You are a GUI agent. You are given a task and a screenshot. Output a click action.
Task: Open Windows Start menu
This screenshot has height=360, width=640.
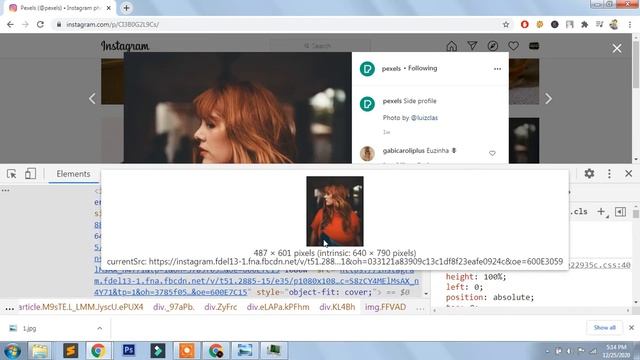pyautogui.click(x=11, y=351)
